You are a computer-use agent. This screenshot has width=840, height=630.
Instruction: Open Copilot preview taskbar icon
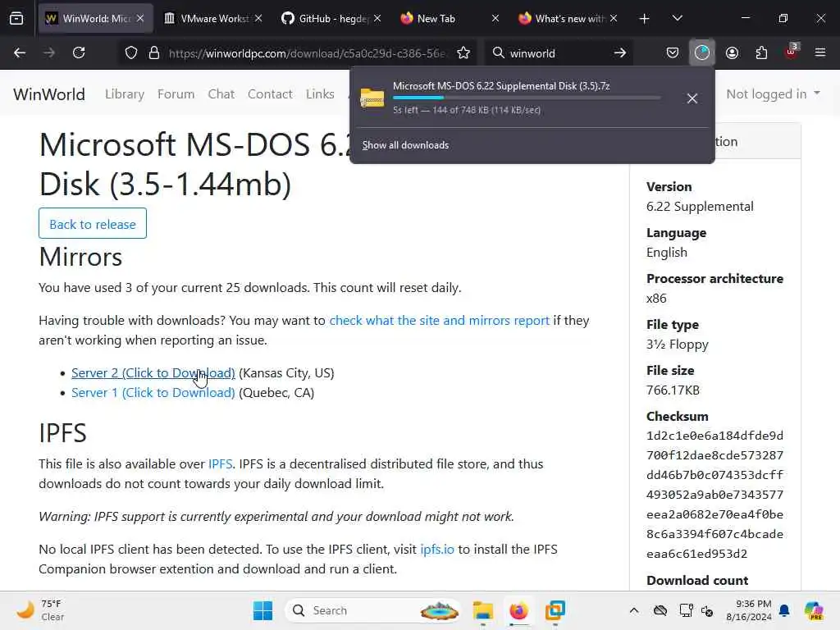click(x=814, y=610)
